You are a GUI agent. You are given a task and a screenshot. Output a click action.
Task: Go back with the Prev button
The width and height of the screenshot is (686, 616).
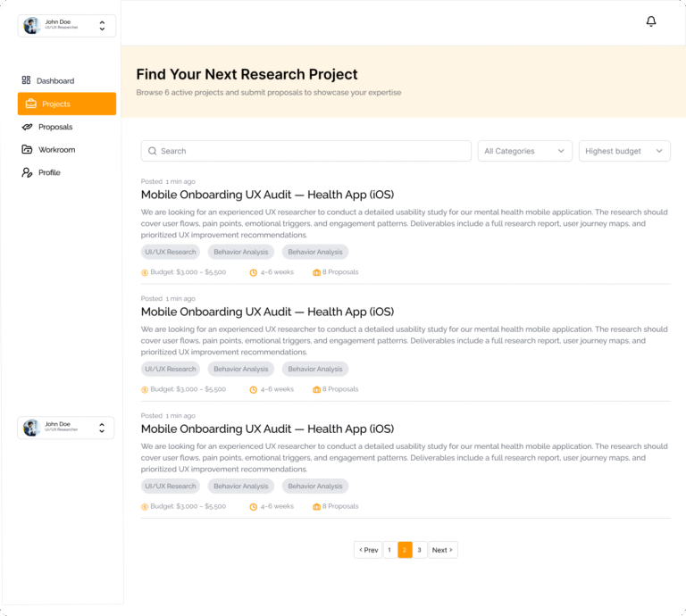coord(368,550)
